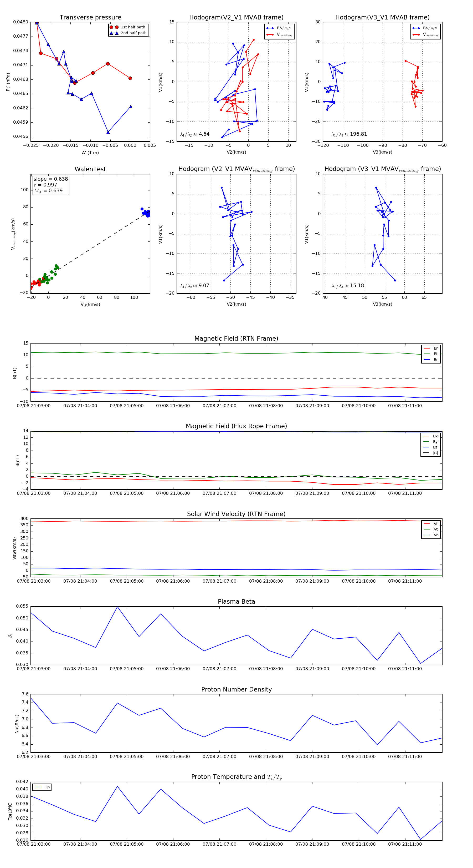Click the x-axis label A' (T·m)
473x868 pixels.
point(90,153)
